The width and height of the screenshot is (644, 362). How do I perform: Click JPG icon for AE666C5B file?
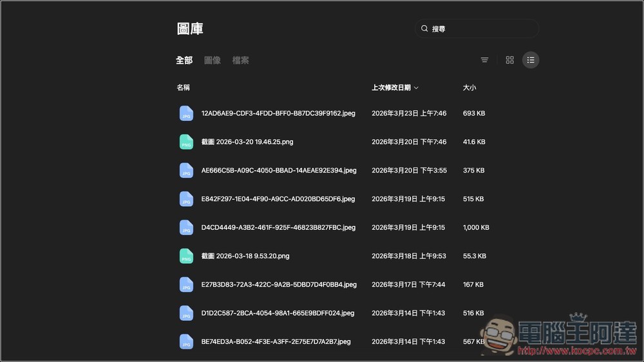pyautogui.click(x=186, y=170)
